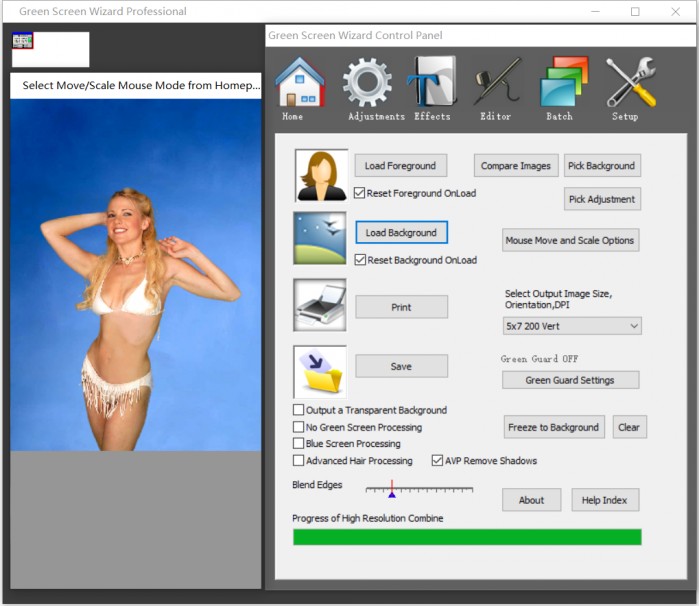Minimize the Green Screen Wizard window
This screenshot has width=699, height=606.
pos(595,12)
